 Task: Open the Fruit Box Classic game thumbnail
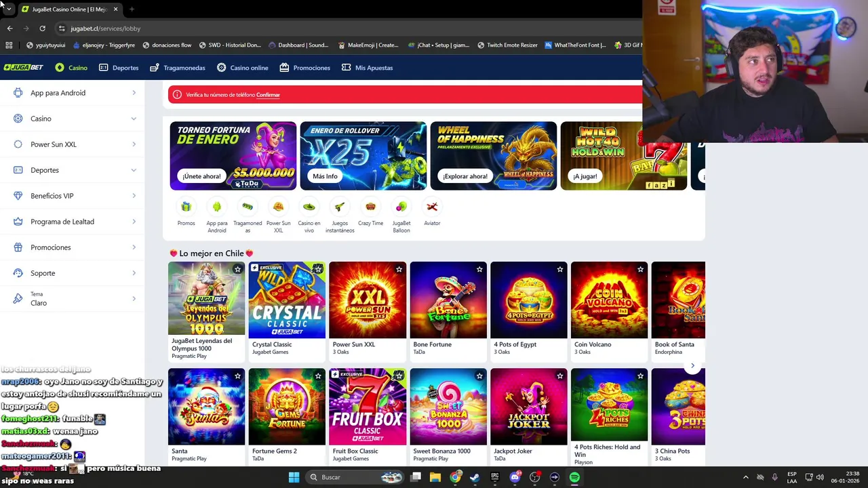click(x=368, y=407)
